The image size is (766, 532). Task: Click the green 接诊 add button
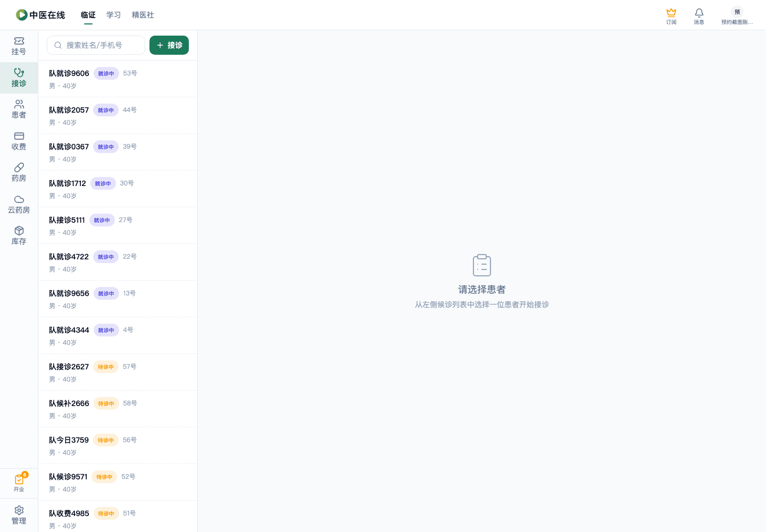[169, 45]
